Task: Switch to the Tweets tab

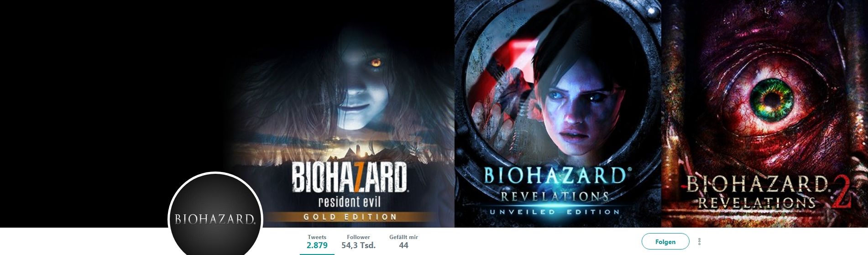Action: click(x=317, y=241)
